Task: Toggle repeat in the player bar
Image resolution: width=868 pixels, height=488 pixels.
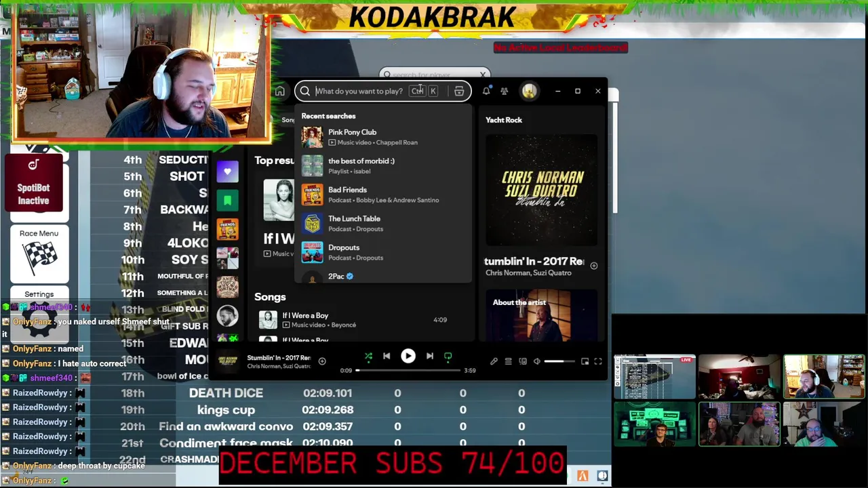Action: 448,356
